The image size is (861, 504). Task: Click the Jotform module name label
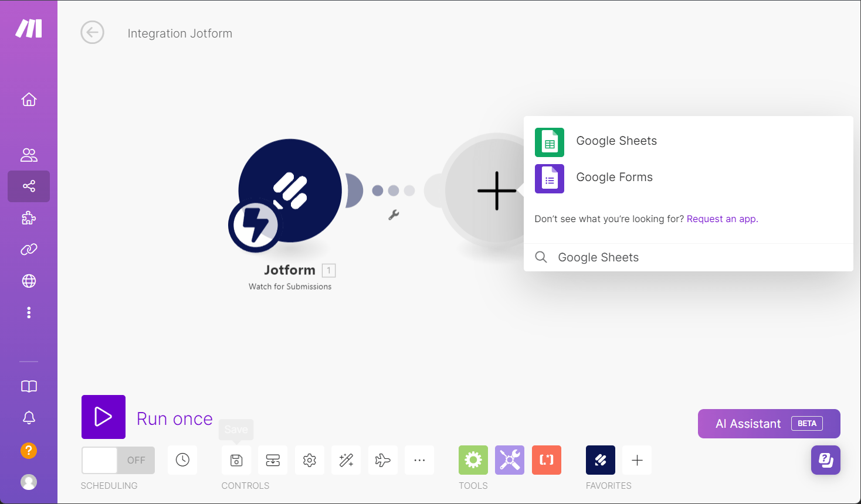click(x=290, y=270)
